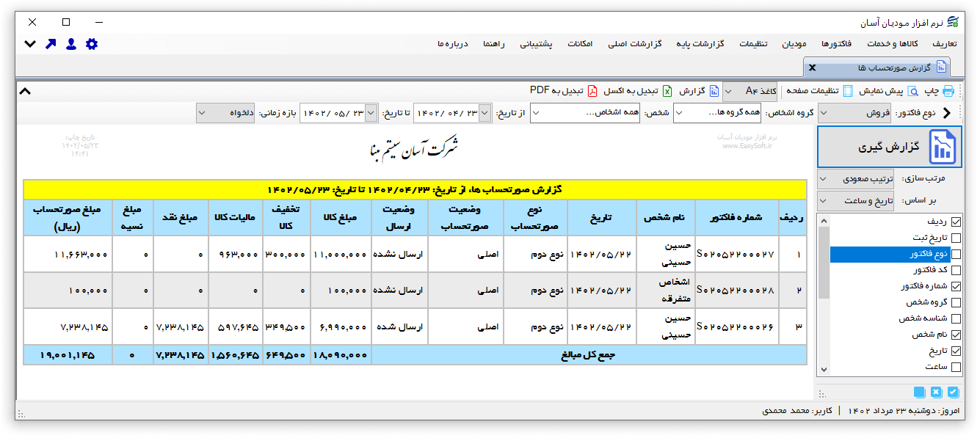Image resolution: width=980 pixels, height=438 pixels.
Task: Open the تنظیمات menu
Action: [753, 44]
